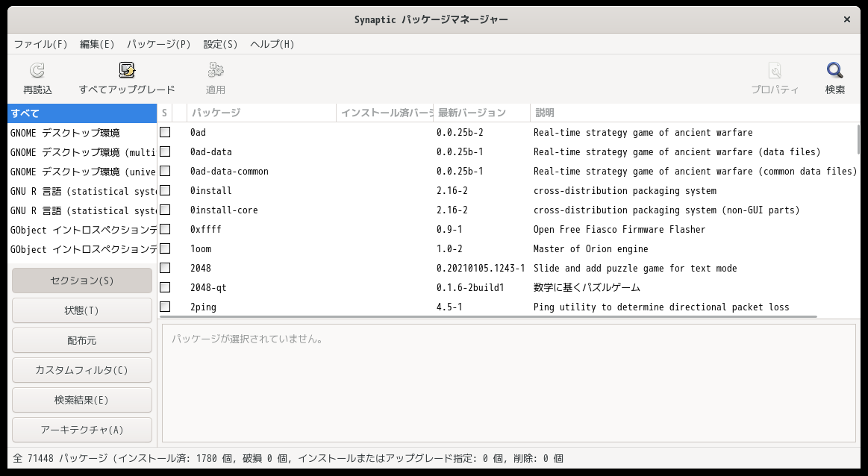Click version 0.1.6-2build1 cell
Image resolution: width=868 pixels, height=476 pixels.
pyautogui.click(x=470, y=287)
